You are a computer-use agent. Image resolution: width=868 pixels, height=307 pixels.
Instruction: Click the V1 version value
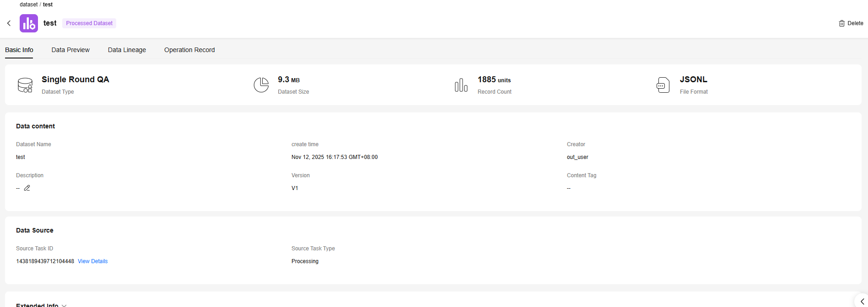[295, 188]
